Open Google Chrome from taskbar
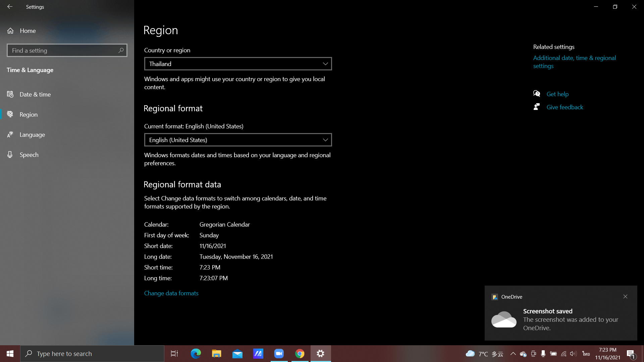Image resolution: width=644 pixels, height=362 pixels. click(x=300, y=354)
